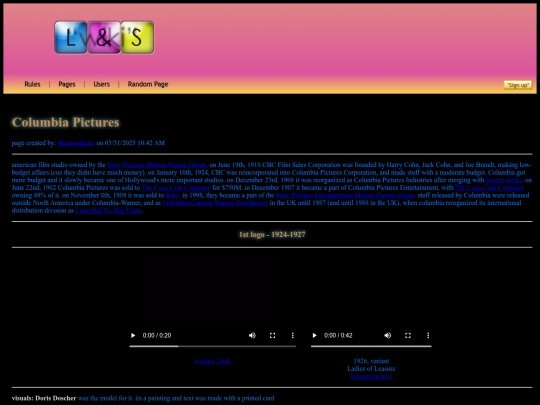Click the '1926, variant' caption
This screenshot has height=405, width=540.
click(x=371, y=361)
